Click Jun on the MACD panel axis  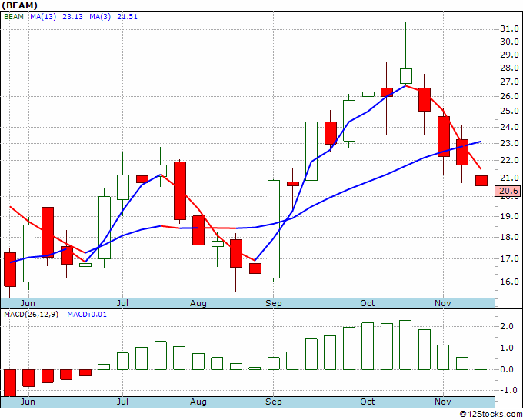(x=28, y=402)
